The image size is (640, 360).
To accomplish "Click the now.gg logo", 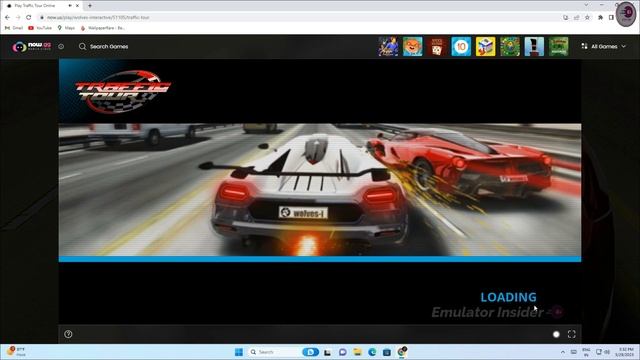I will click(x=31, y=47).
